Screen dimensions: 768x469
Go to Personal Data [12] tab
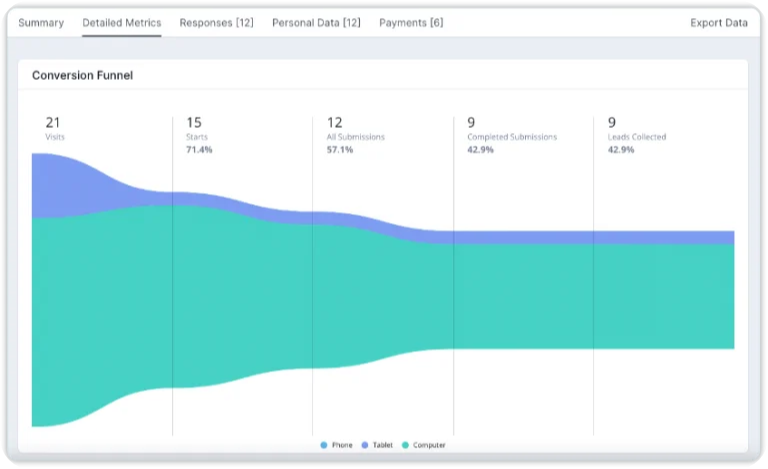(x=316, y=23)
